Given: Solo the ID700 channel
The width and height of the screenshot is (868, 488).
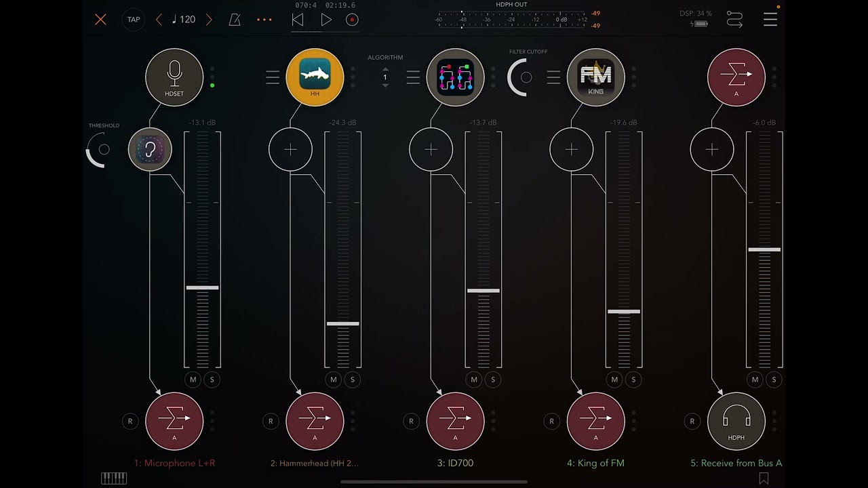Looking at the screenshot, I should pos(492,380).
